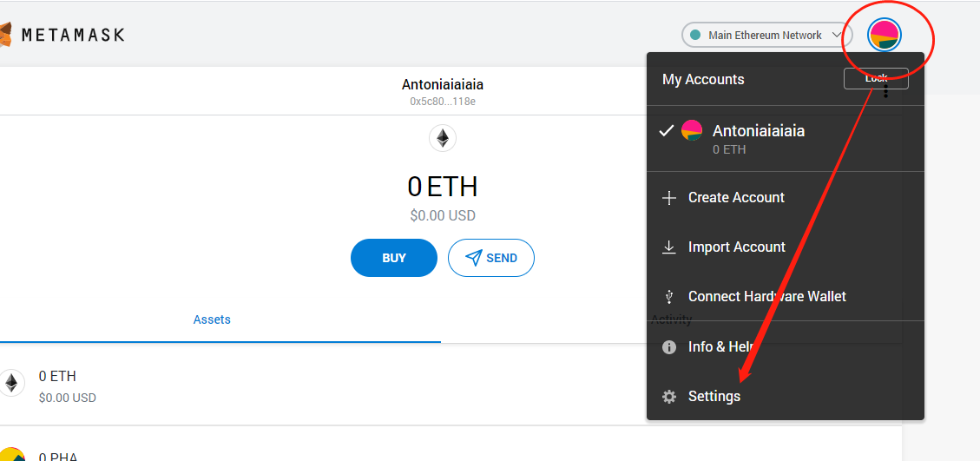Copy the address 0x5c80...118e
This screenshot has width=980, height=461.
pos(443,102)
